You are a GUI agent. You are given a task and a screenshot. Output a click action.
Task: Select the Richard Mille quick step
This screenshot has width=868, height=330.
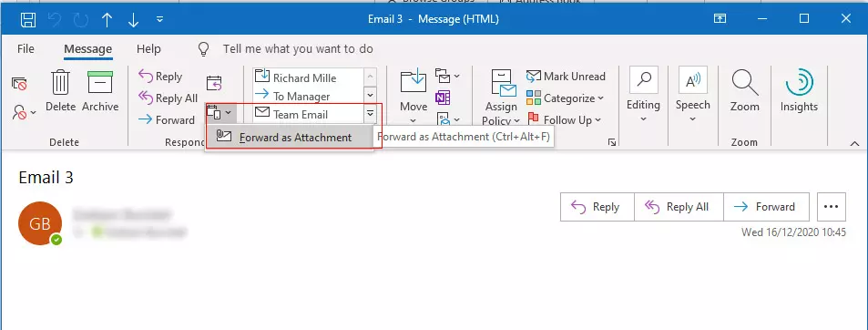pos(309,77)
